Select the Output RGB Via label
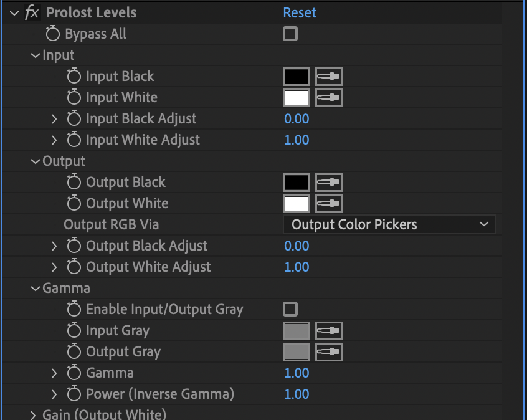This screenshot has height=420, width=527. pyautogui.click(x=112, y=224)
